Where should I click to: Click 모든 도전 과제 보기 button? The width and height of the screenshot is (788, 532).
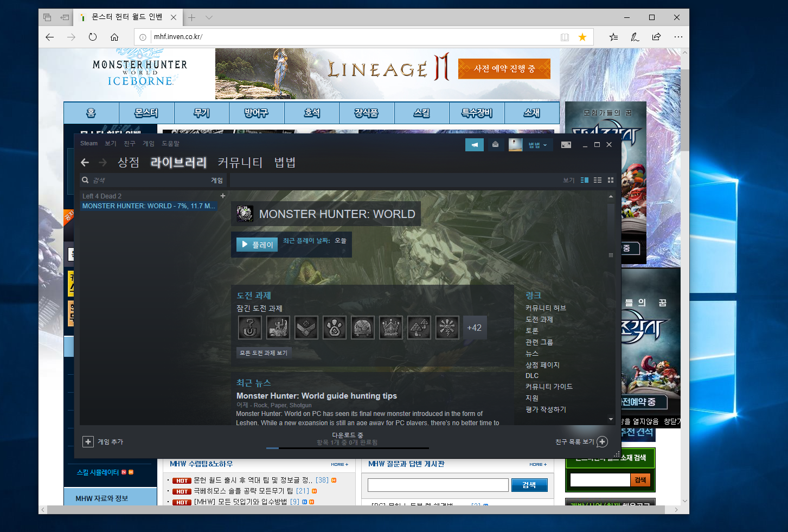264,352
